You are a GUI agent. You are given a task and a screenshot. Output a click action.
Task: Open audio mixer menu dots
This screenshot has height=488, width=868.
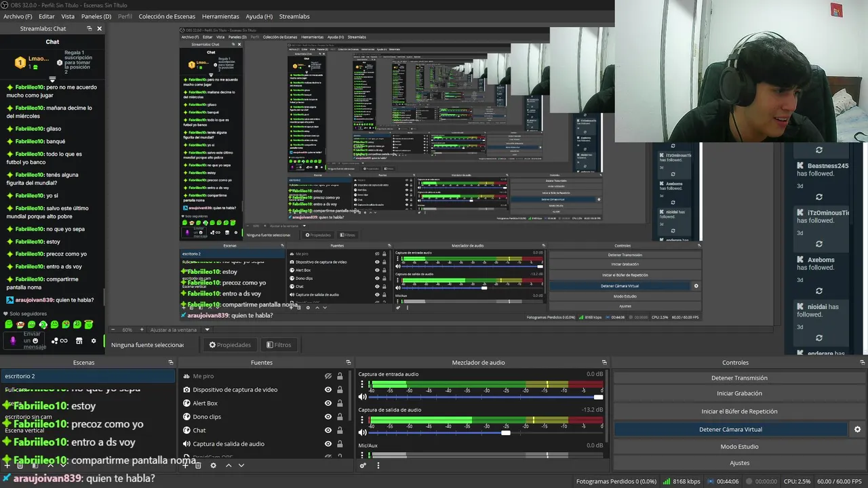click(378, 465)
